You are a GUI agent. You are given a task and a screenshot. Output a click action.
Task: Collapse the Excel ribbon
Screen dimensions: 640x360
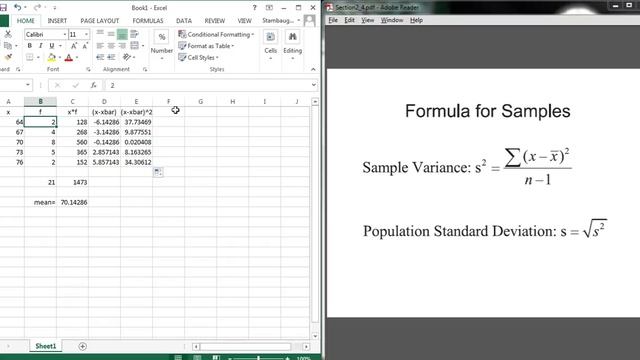point(313,69)
